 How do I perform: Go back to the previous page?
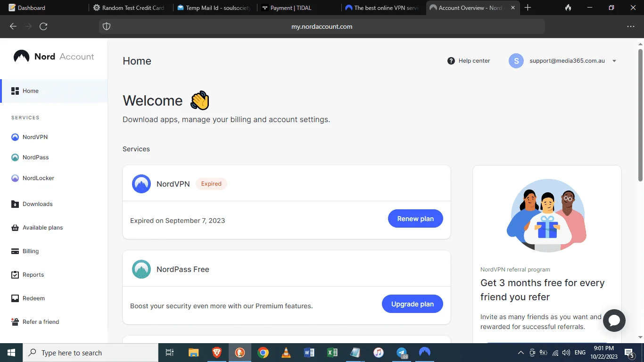(x=13, y=26)
